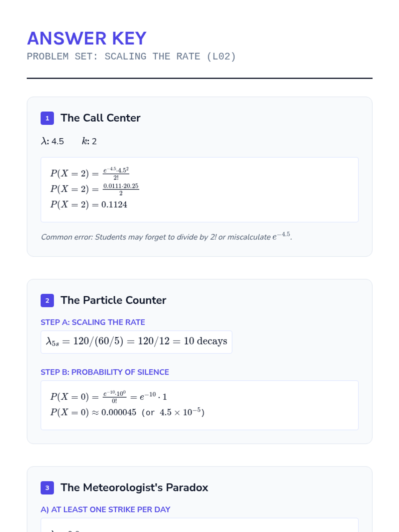Click the k: 2 parameter value

point(89,141)
